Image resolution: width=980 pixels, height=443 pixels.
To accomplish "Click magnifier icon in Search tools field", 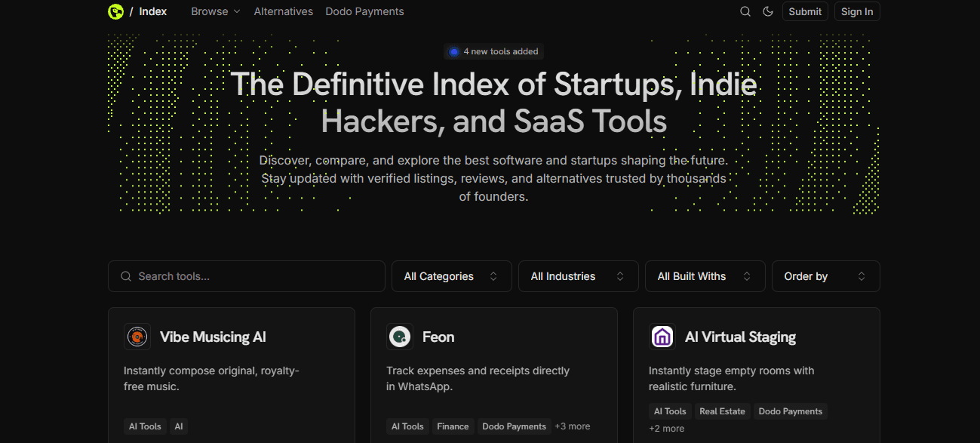I will coord(126,276).
